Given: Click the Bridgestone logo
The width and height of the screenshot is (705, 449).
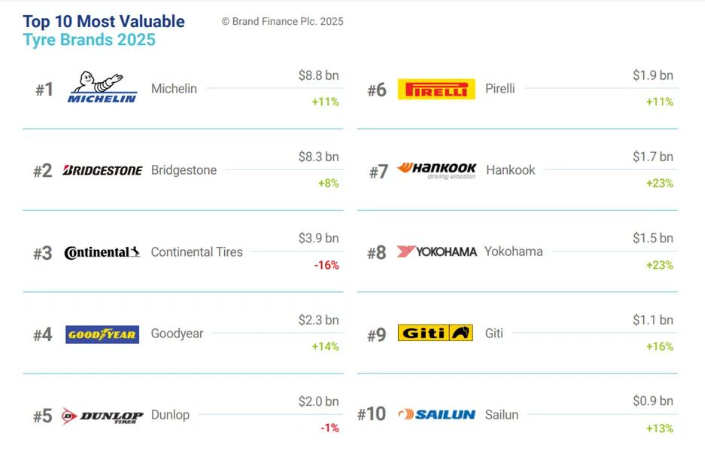Looking at the screenshot, I should 102,171.
